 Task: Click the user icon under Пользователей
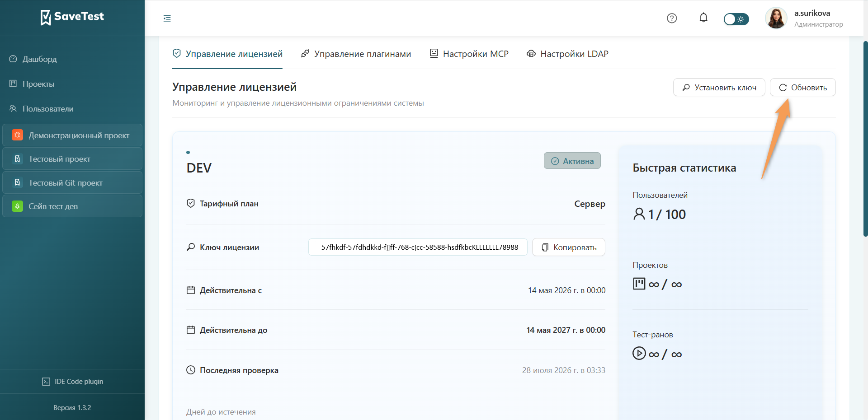[639, 214]
